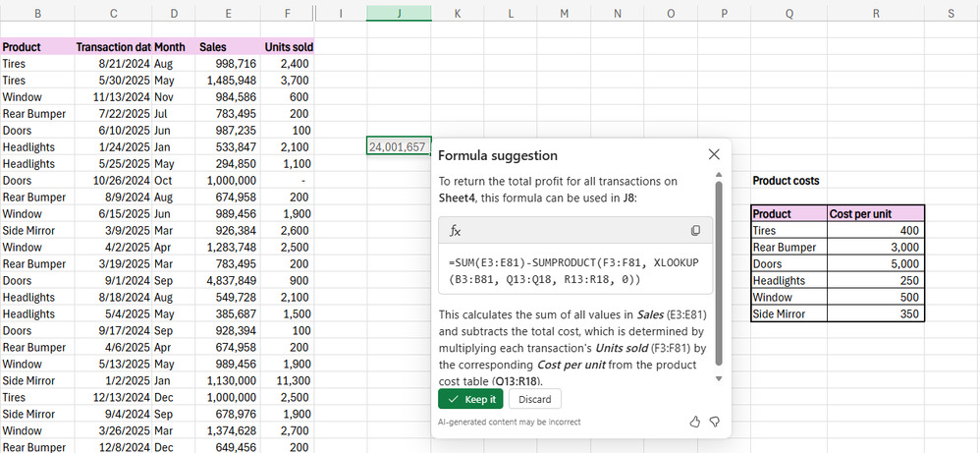Click the fx icon in formula box

coord(456,231)
